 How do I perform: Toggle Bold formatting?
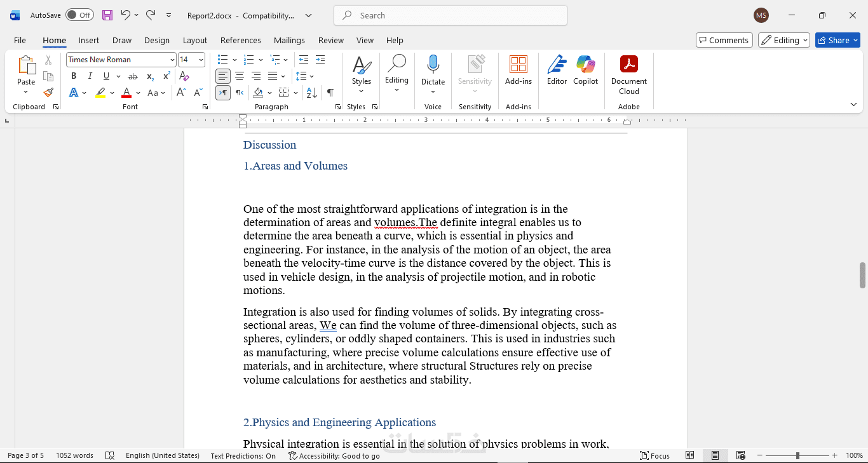pyautogui.click(x=74, y=76)
